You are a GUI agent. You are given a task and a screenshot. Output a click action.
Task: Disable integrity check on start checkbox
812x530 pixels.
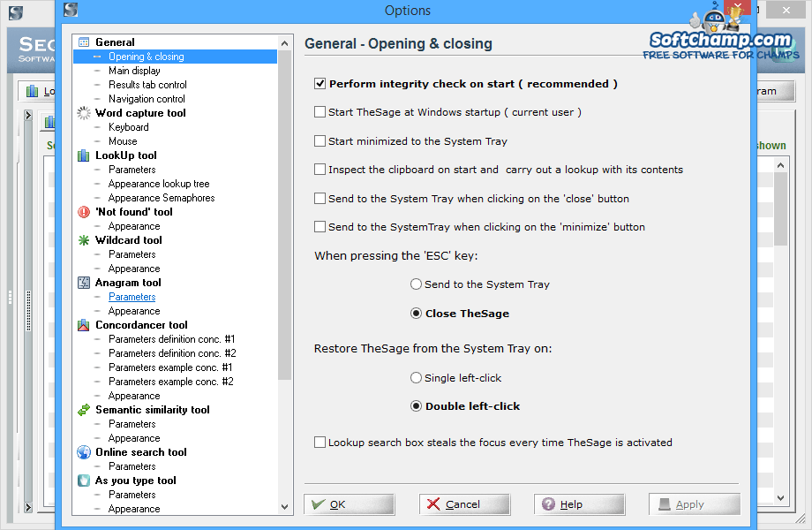(x=320, y=83)
